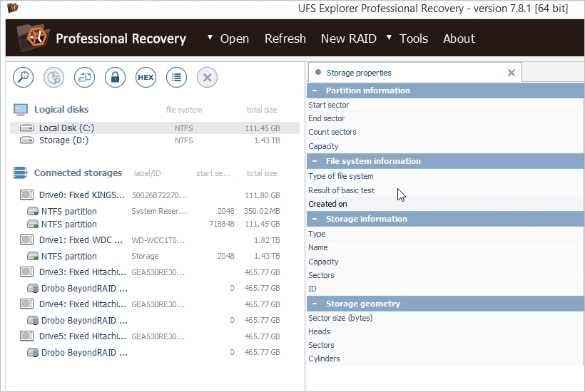The width and height of the screenshot is (585, 392).
Task: Click the 'End sector' property row
Action: (445, 118)
